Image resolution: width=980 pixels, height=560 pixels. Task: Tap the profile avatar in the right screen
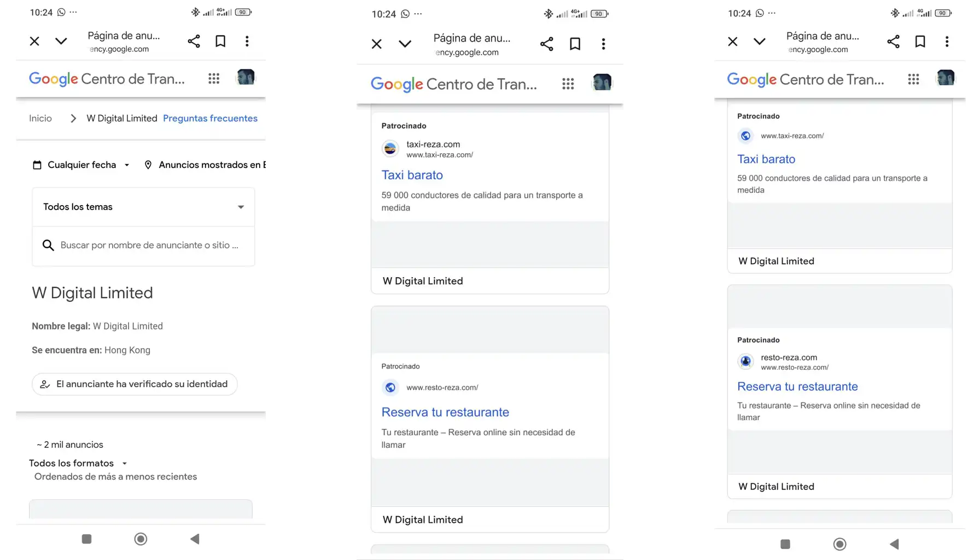[946, 78]
